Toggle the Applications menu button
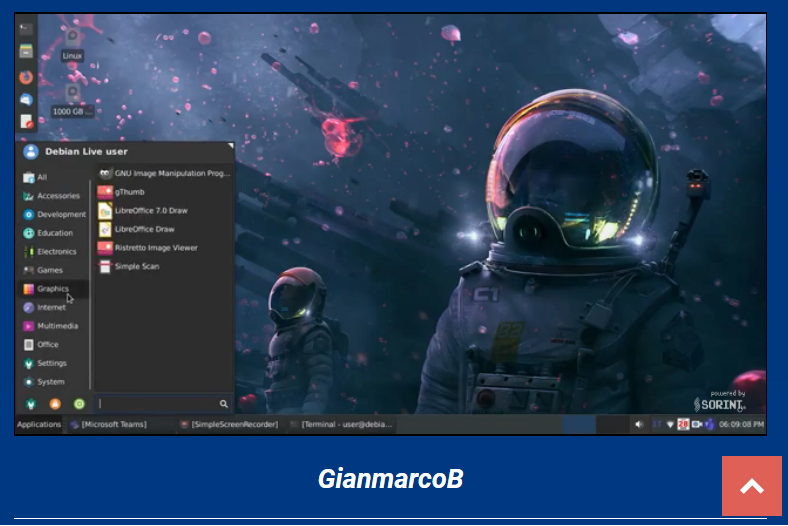788x526 pixels. (39, 424)
